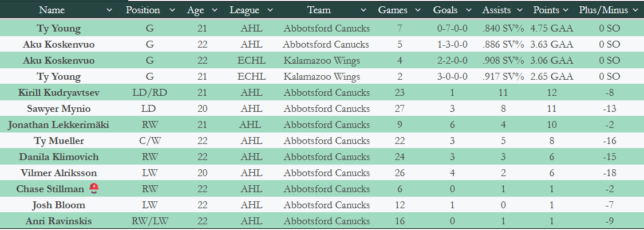Click Danila Klimovich's name
This screenshot has width=644, height=230.
click(x=58, y=157)
